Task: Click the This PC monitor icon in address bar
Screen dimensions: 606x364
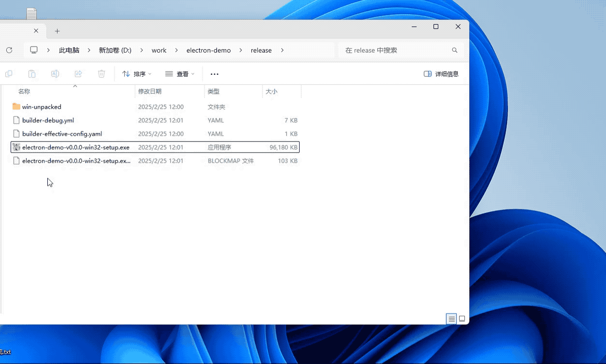Action: (x=34, y=50)
